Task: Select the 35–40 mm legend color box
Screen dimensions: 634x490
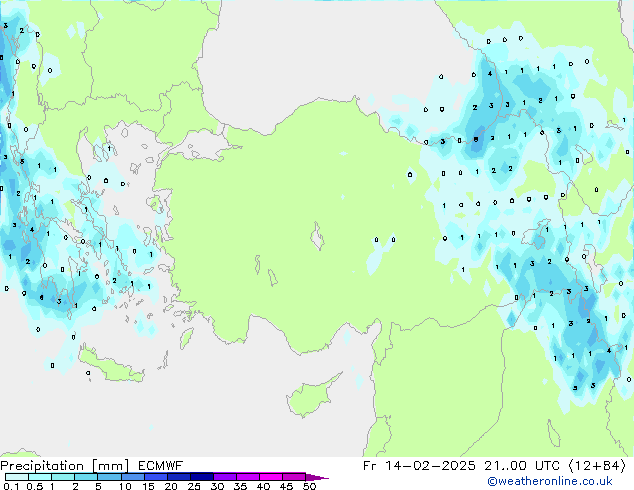Action: (x=247, y=477)
